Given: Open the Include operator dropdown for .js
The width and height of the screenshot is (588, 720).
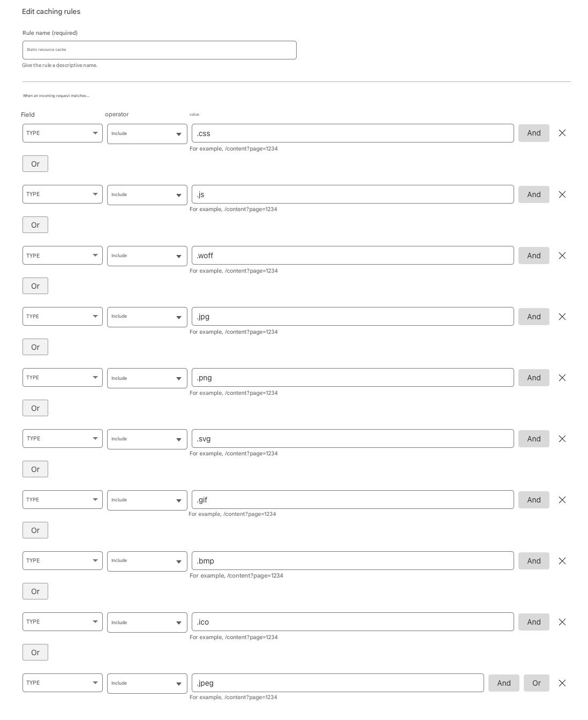Looking at the screenshot, I should (x=147, y=194).
